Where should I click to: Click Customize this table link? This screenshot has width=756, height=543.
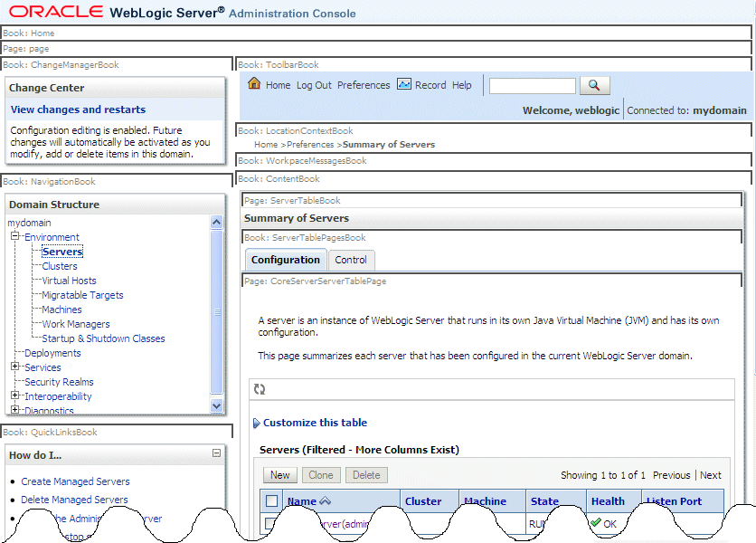(x=315, y=423)
